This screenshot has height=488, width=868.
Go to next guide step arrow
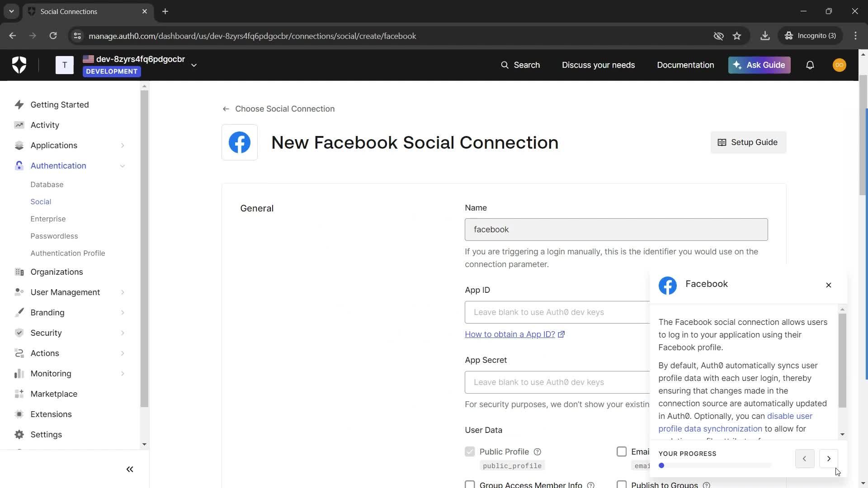pyautogui.click(x=829, y=459)
